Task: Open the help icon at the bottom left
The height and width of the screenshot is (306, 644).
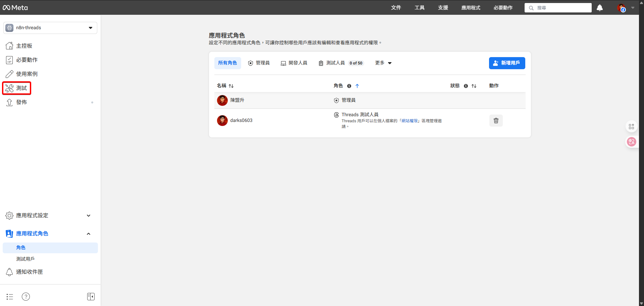Action: pos(26,297)
